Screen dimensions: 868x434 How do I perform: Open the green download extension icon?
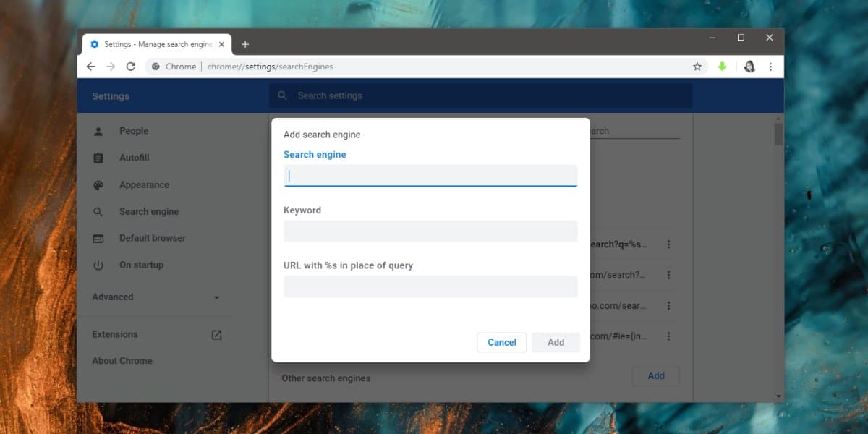(x=722, y=67)
